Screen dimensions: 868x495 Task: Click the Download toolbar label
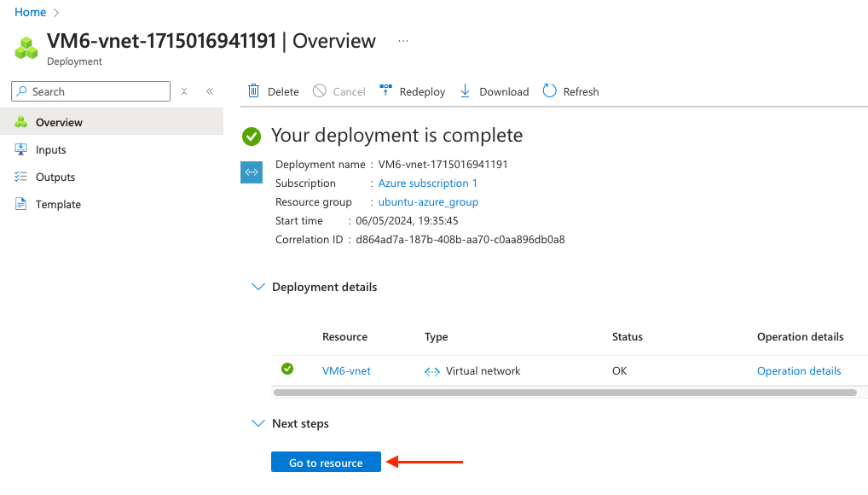point(504,91)
